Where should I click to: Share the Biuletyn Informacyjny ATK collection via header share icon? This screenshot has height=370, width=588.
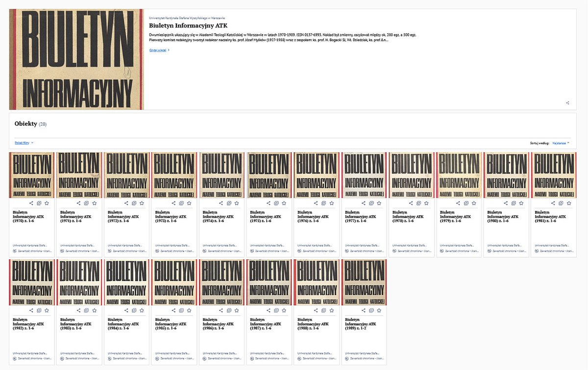(x=567, y=103)
